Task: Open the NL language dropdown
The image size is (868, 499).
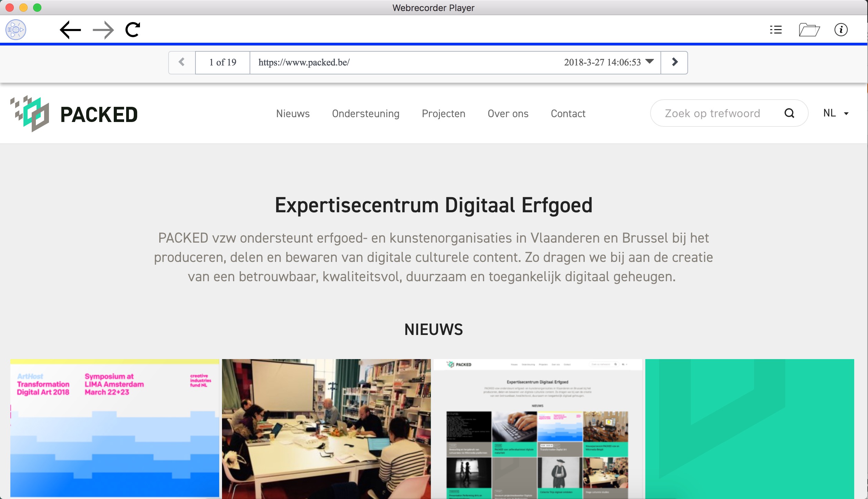Action: point(836,113)
